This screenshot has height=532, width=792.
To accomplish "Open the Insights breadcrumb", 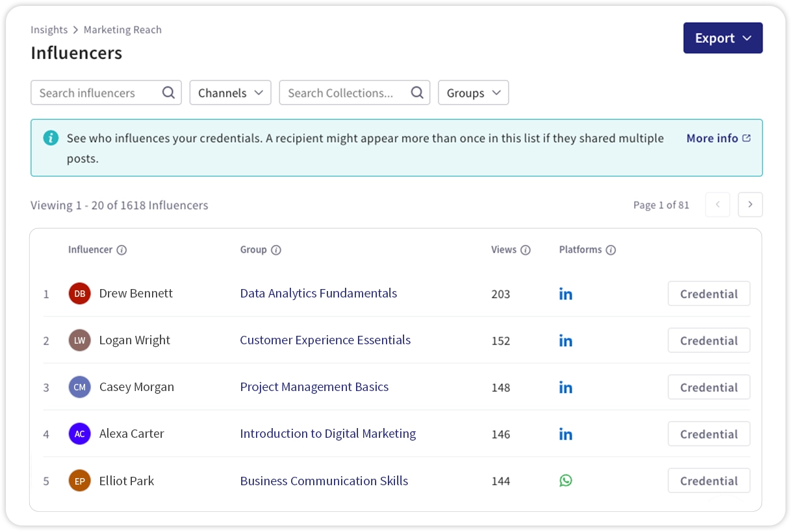I will [x=49, y=30].
